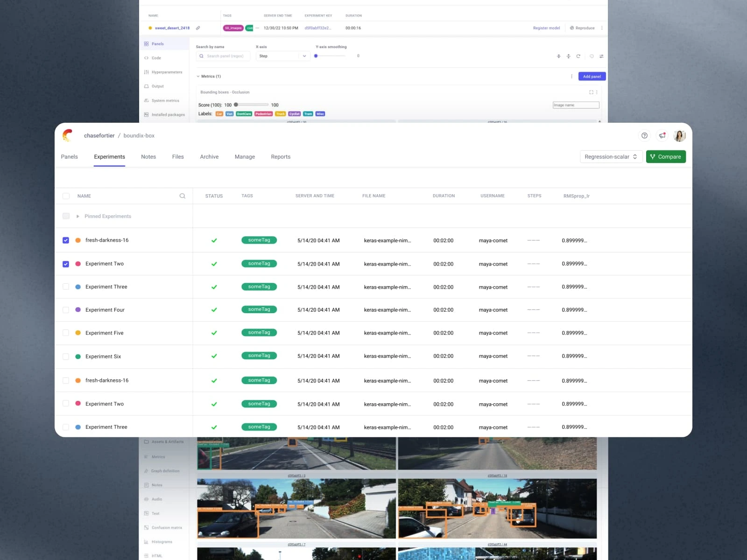Check the first Experiment Three row checkbox
Screen dimensions: 747x560
66,287
